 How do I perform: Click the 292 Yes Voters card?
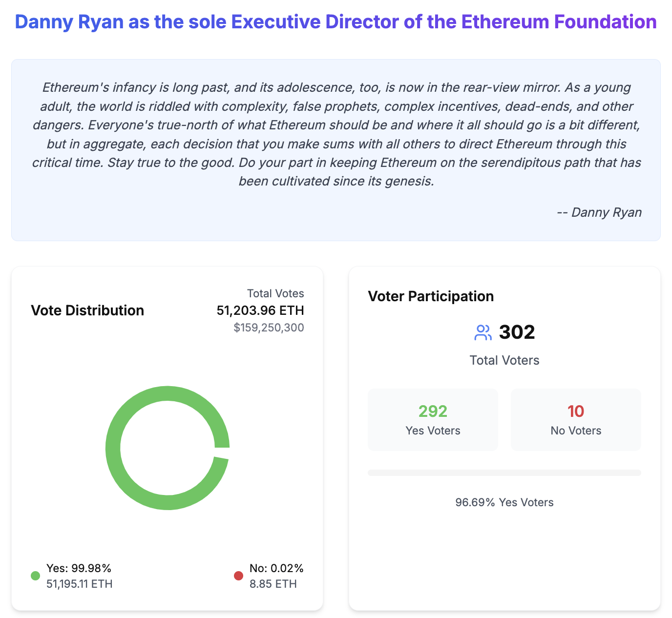433,420
